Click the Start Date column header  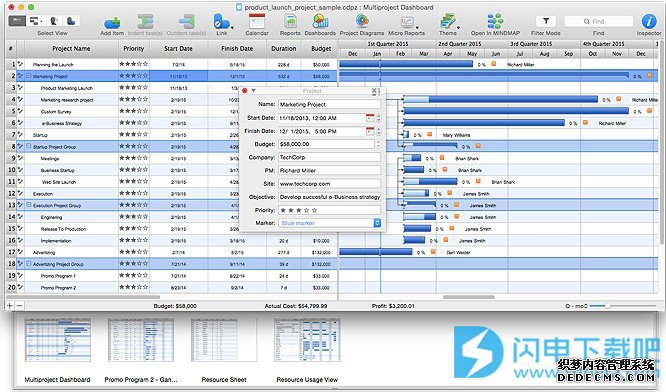pyautogui.click(x=178, y=48)
